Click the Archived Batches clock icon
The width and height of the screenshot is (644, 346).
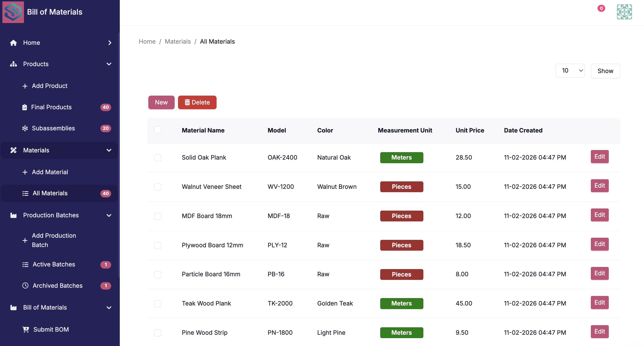point(25,286)
